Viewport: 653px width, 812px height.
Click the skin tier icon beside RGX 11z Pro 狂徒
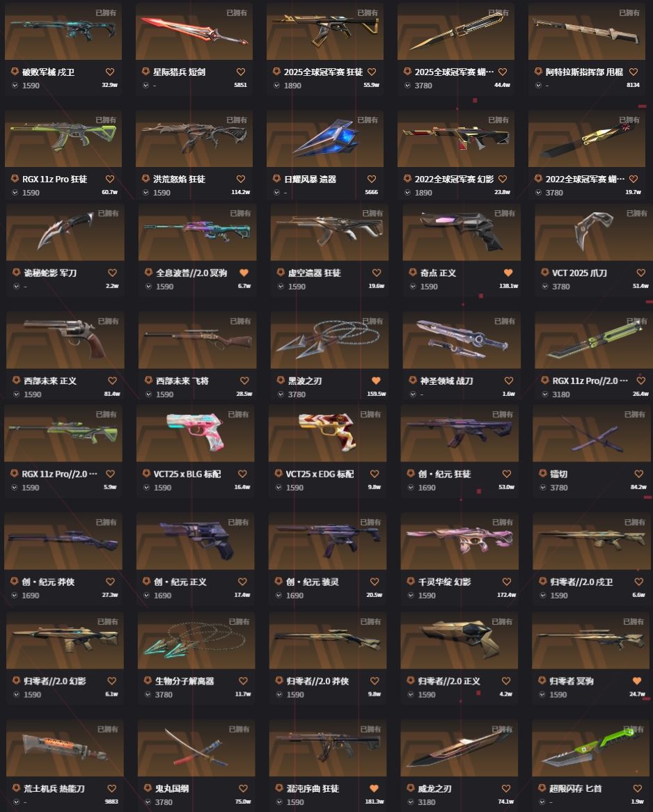tap(15, 179)
